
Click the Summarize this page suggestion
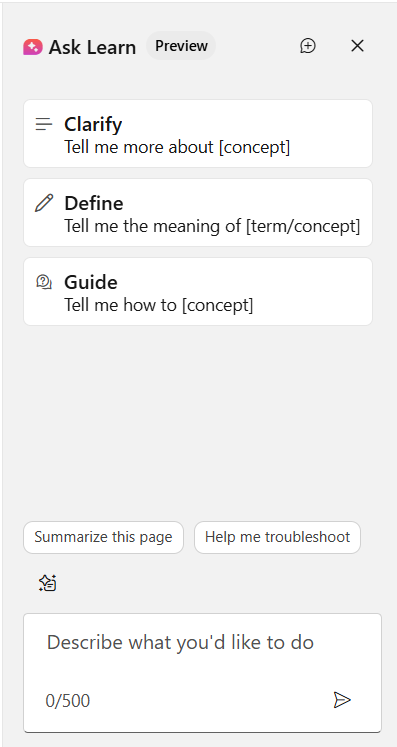[103, 537]
